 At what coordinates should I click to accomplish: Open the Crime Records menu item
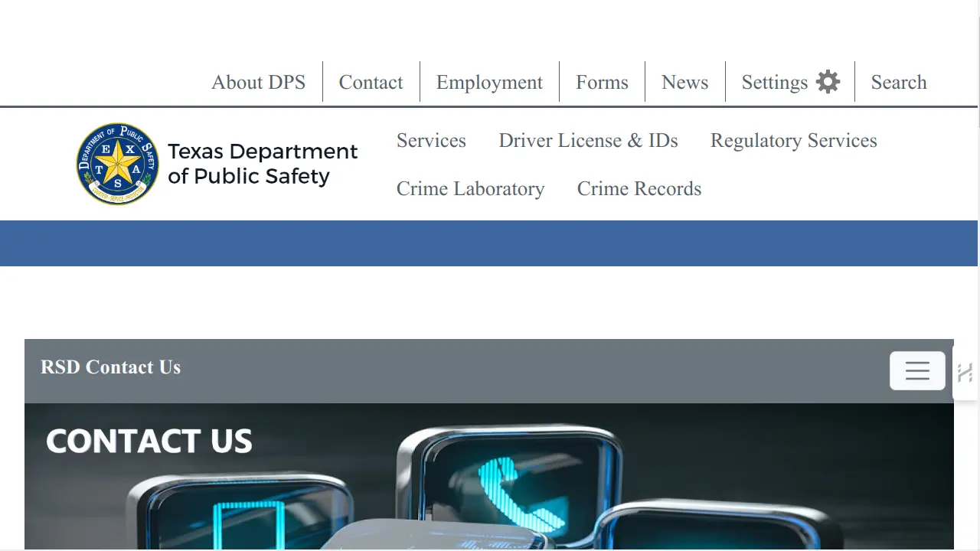[639, 189]
